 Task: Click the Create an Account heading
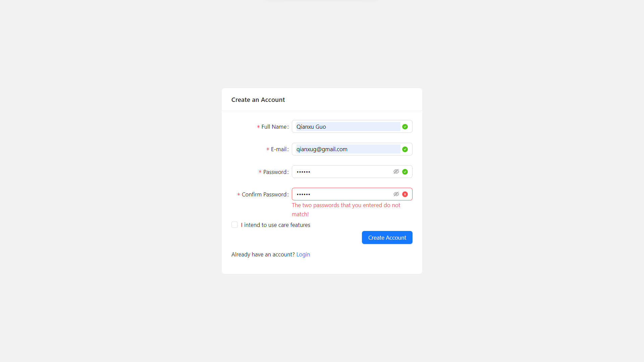258,100
